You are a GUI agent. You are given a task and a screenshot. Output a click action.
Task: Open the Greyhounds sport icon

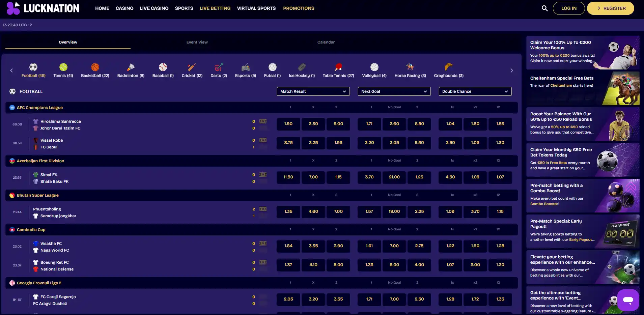click(x=449, y=67)
